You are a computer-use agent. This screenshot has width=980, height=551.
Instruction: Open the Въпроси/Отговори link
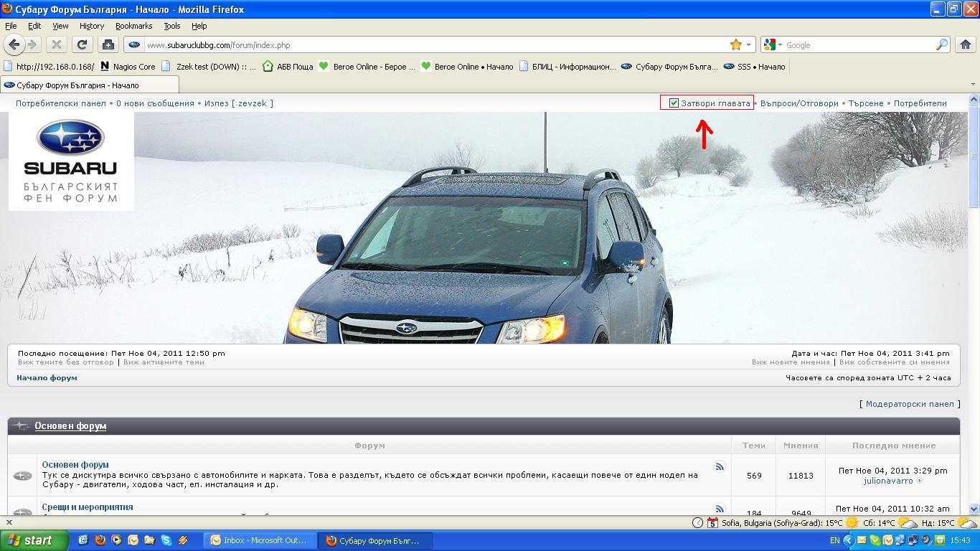tap(799, 103)
